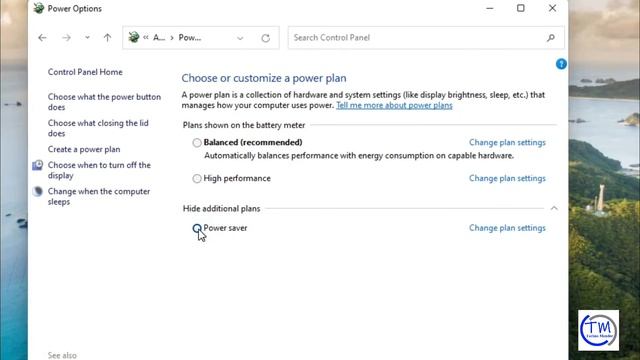
Task: Open Choose what the power button does
Action: 104,102
